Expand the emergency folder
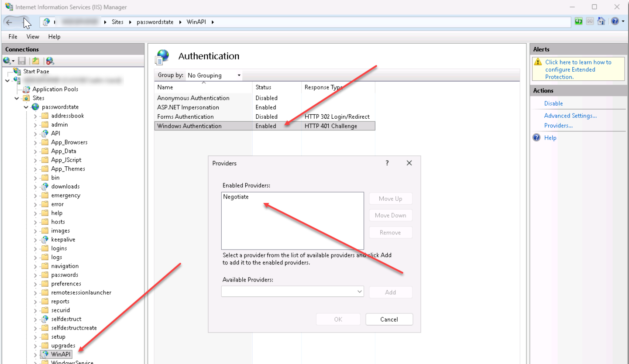 pyautogui.click(x=35, y=196)
